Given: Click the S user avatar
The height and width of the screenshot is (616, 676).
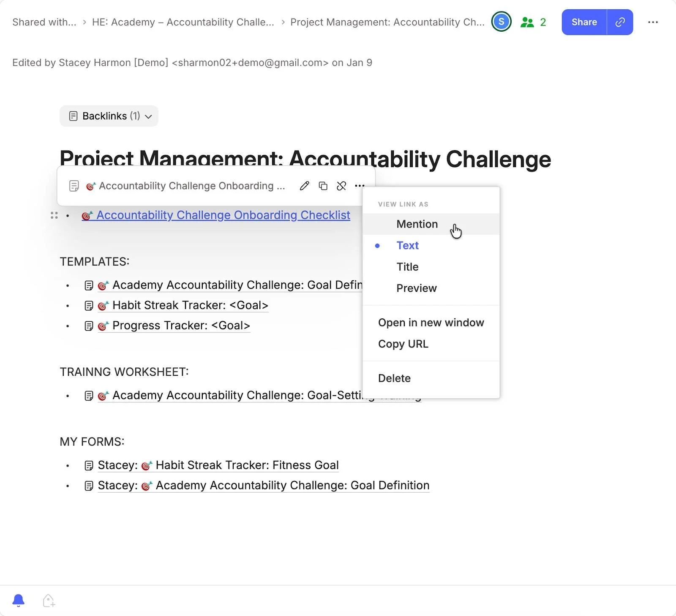Looking at the screenshot, I should click(x=501, y=22).
